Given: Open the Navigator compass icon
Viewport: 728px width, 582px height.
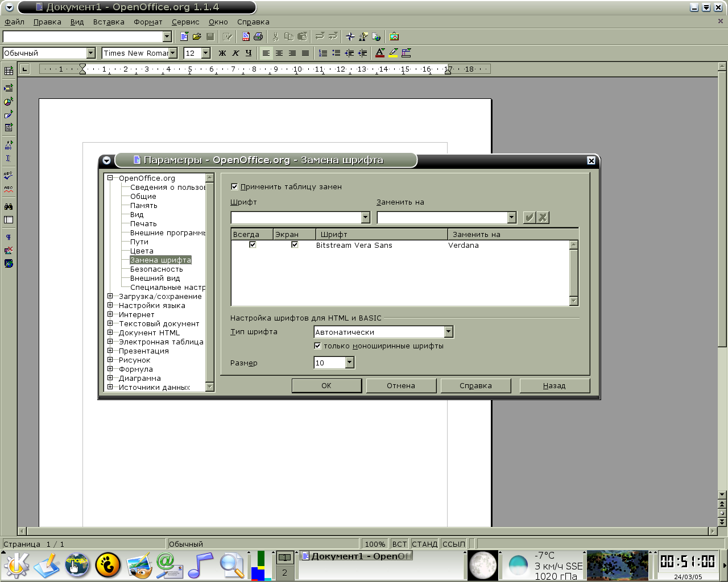Looking at the screenshot, I should (350, 36).
